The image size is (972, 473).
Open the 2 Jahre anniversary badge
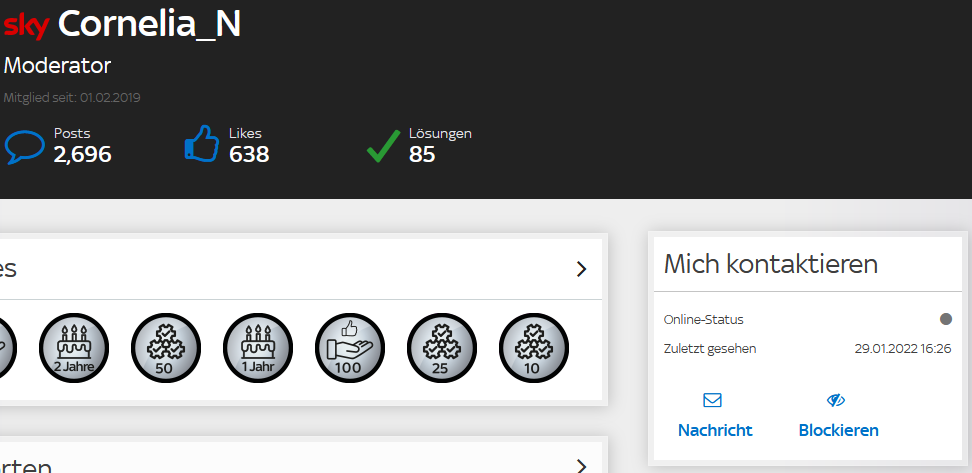(x=74, y=347)
